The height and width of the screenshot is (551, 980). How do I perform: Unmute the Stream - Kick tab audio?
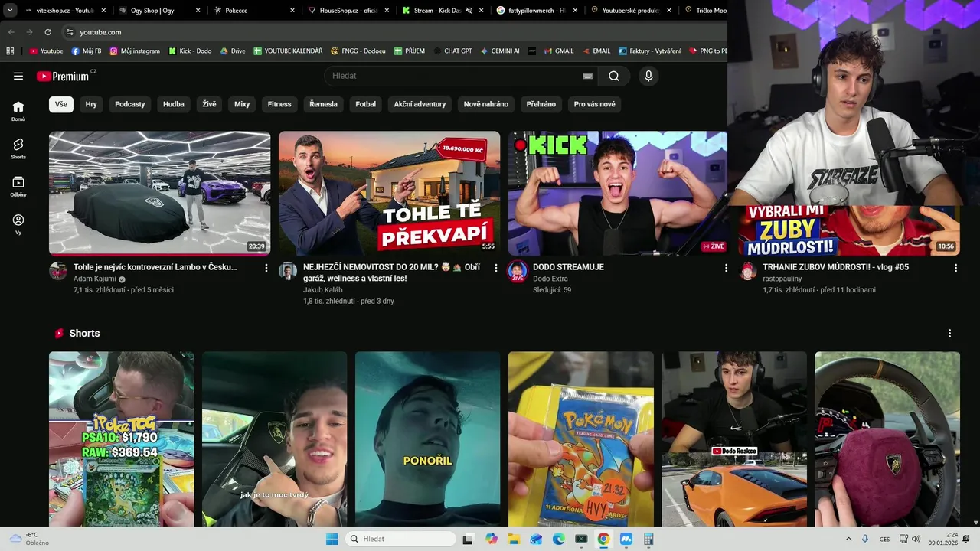469,11
